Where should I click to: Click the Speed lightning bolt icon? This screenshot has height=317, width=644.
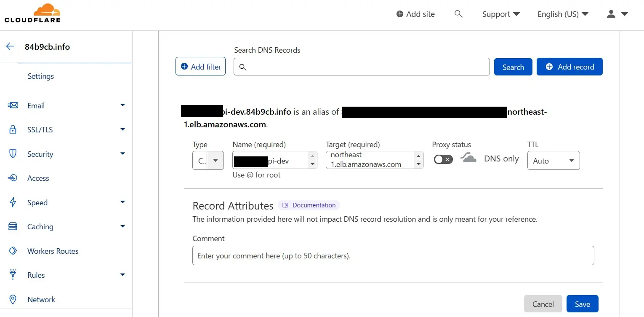click(x=13, y=202)
